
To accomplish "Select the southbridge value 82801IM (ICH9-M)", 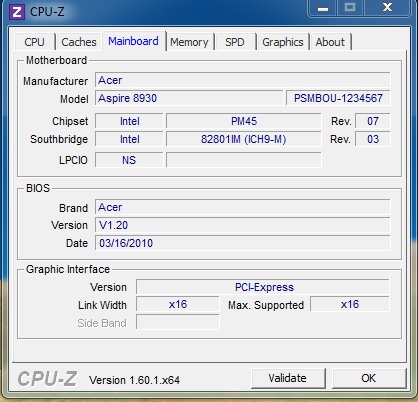I will (244, 139).
